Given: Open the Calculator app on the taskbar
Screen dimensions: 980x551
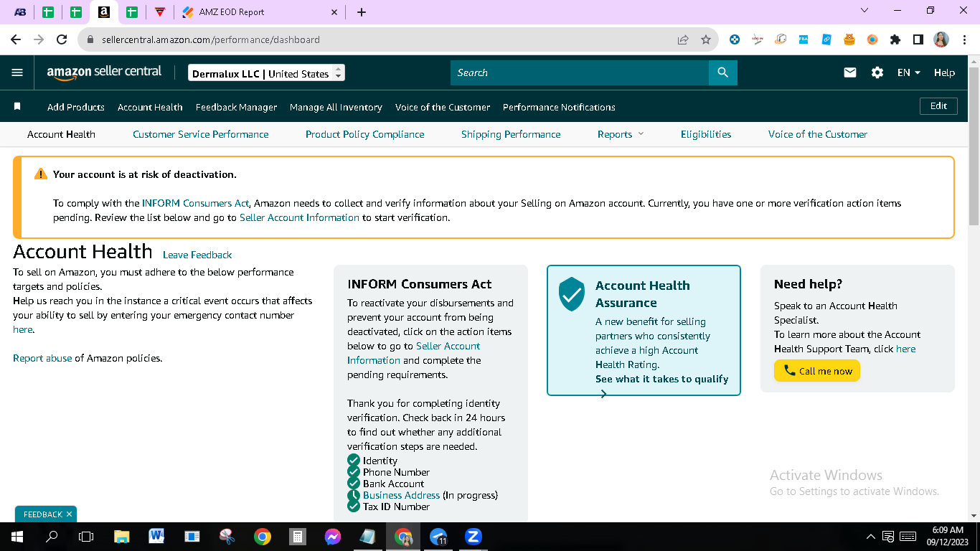Looking at the screenshot, I should click(297, 537).
